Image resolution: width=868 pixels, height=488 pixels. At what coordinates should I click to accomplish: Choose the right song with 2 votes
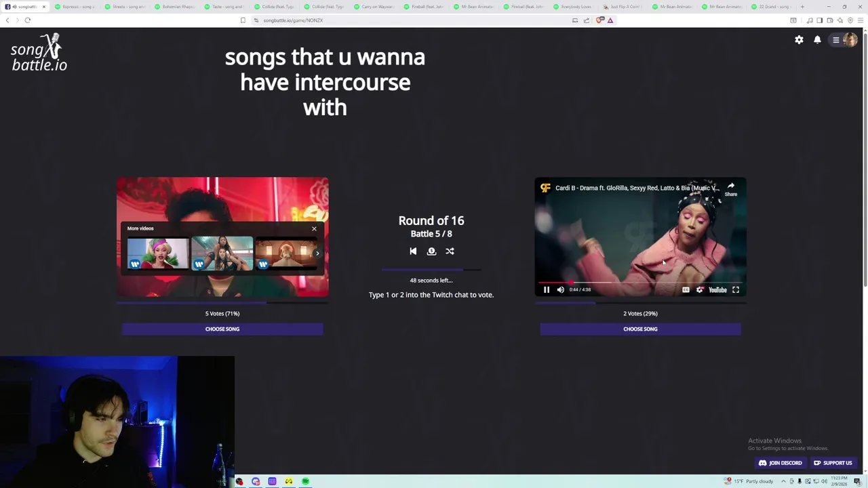(x=640, y=329)
